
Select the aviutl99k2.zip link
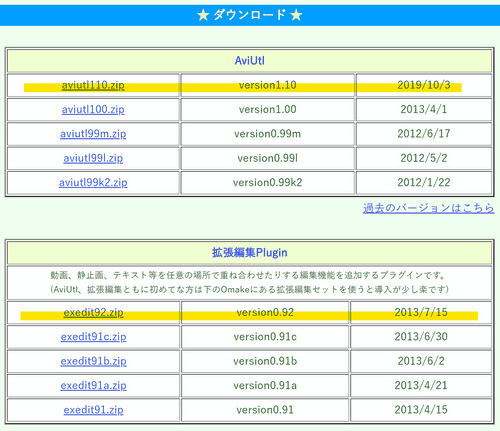(x=93, y=183)
